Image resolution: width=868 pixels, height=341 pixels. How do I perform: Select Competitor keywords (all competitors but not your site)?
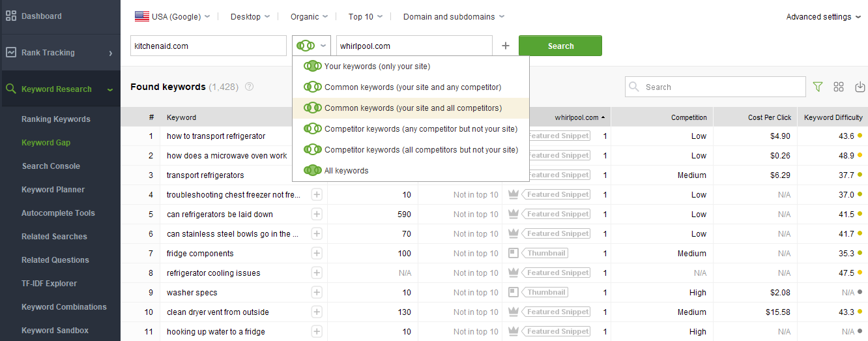coord(411,149)
